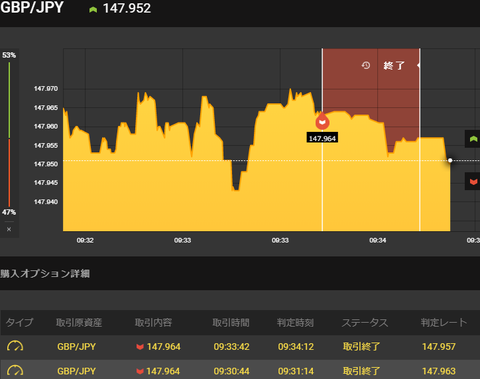Click the 判定レート column header

click(x=444, y=322)
